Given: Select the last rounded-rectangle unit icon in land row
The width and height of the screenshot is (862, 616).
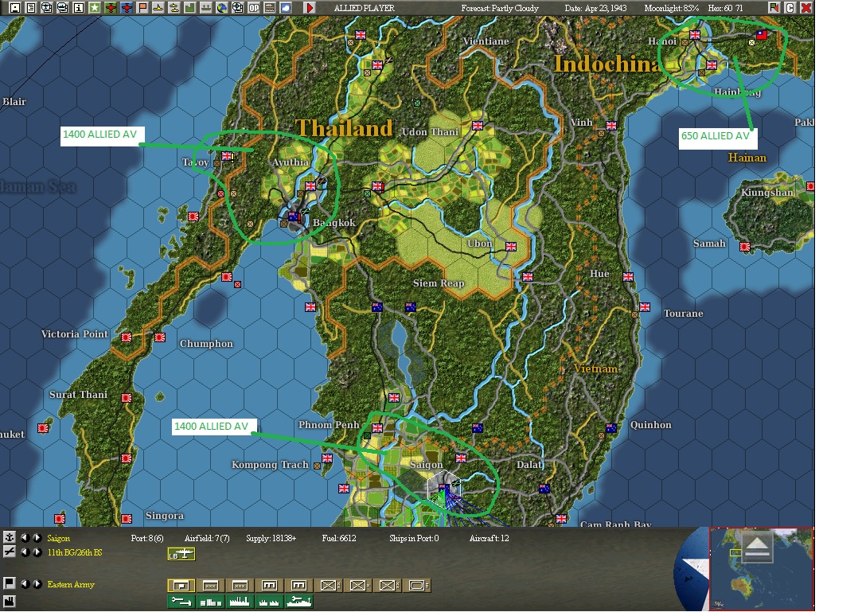Looking at the screenshot, I should pos(417,586).
